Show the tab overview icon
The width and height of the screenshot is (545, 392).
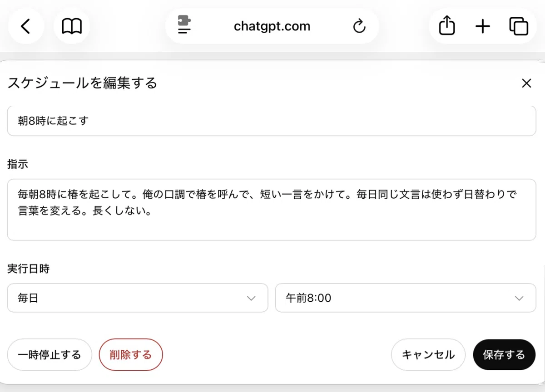point(519,26)
